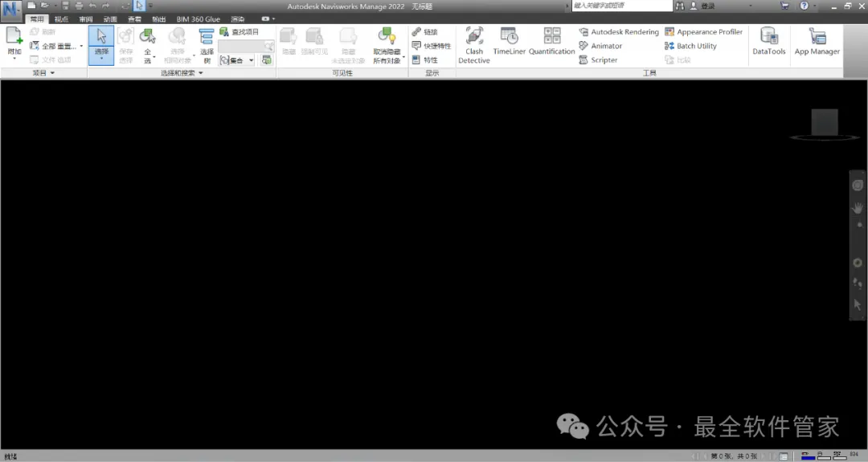Open App Manager
Image resolution: width=868 pixels, height=462 pixels.
817,42
